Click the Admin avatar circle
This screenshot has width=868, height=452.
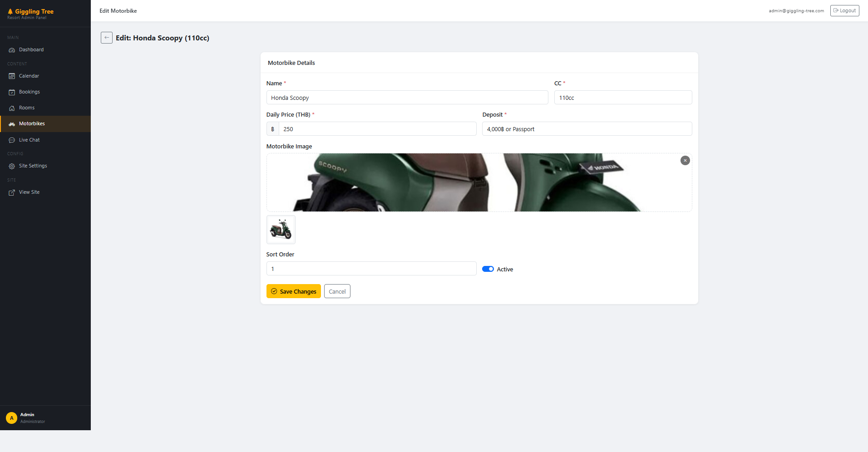pyautogui.click(x=11, y=418)
